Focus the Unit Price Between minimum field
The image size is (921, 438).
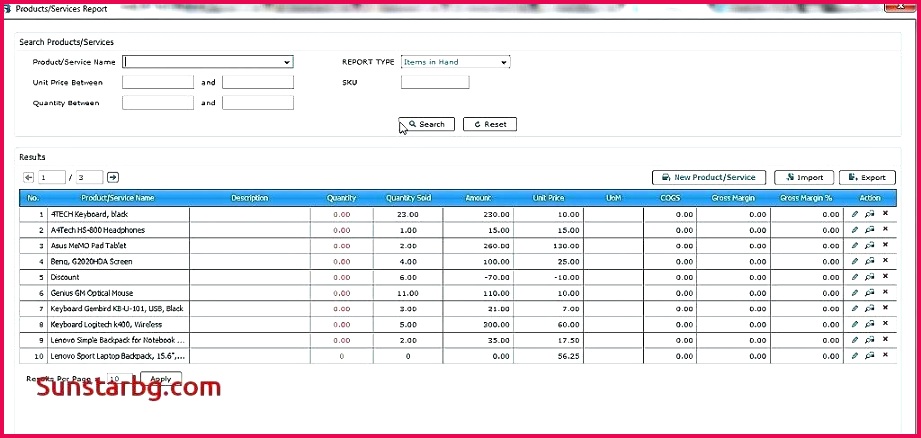click(157, 82)
